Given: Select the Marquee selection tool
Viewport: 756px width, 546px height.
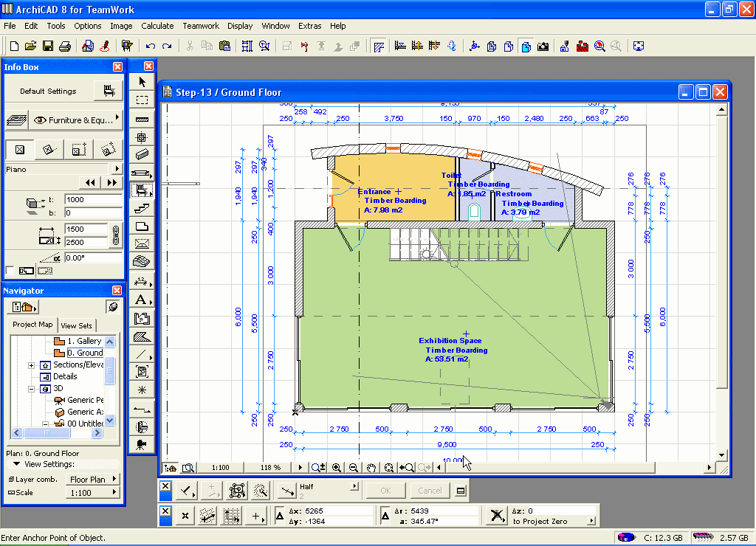Looking at the screenshot, I should pos(142,100).
